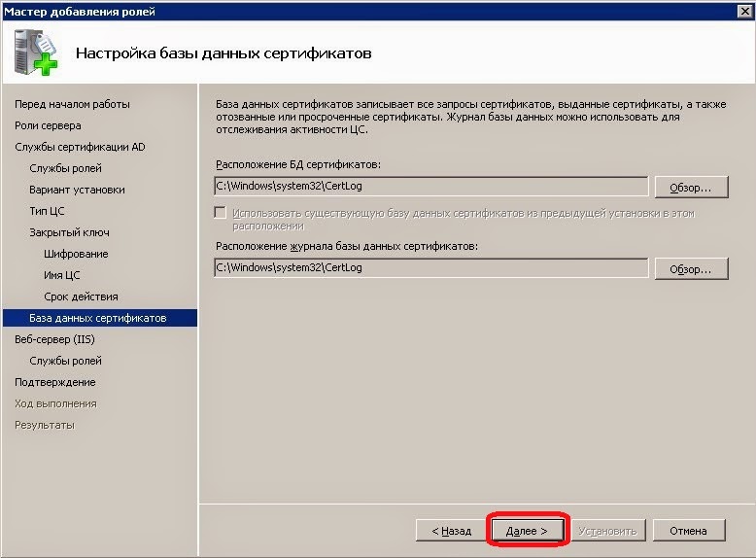Go to the Вариант установки step

pos(77,190)
